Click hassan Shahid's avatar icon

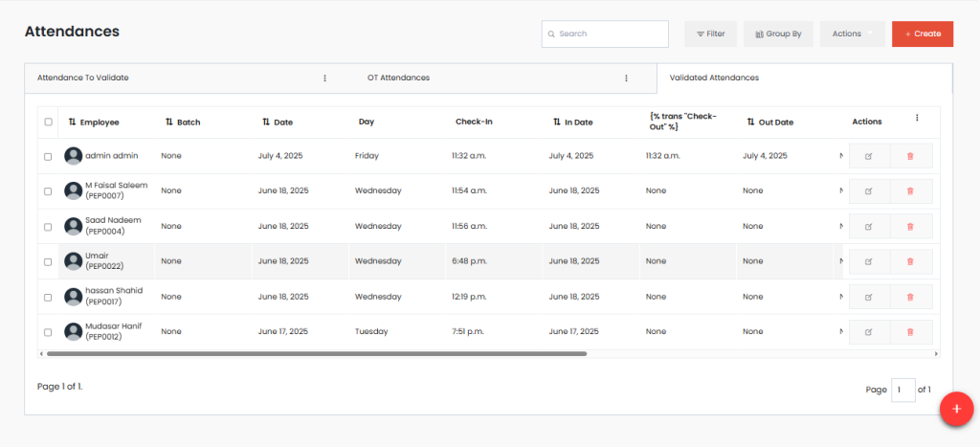[73, 297]
